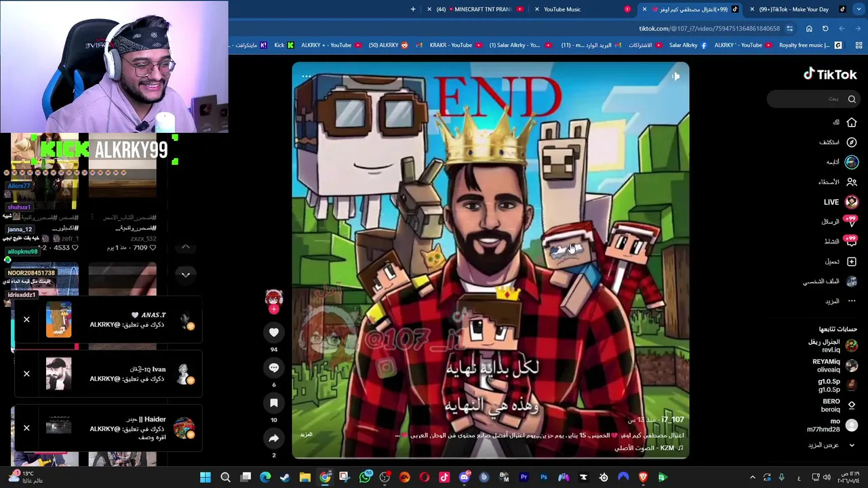Open followed account mo m77hmd28

click(x=832, y=425)
